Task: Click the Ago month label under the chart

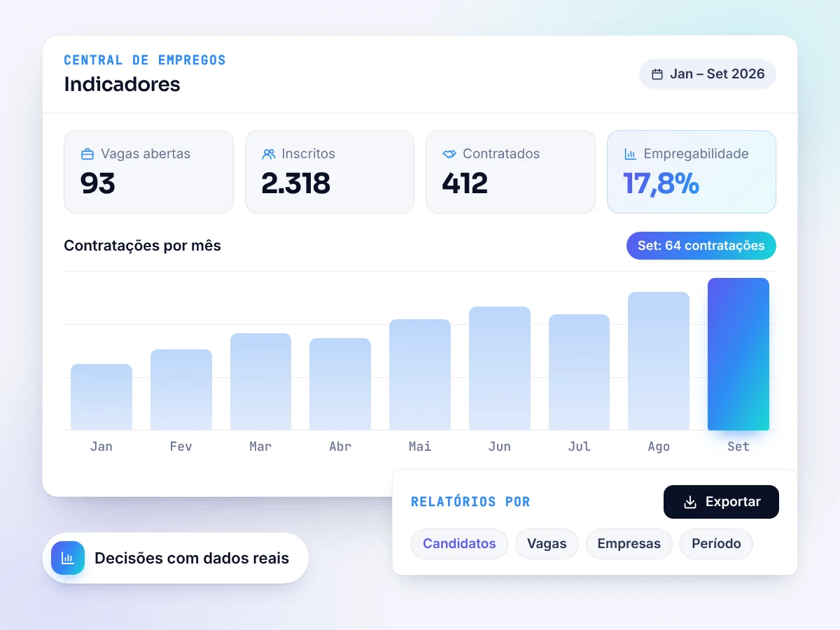Action: pos(659,447)
